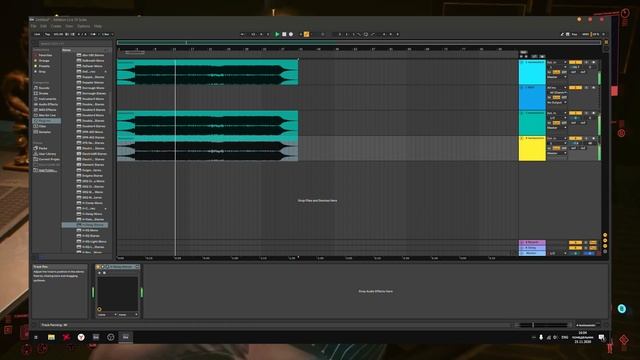
Task: Enable Draw Mode pencil icon
Action: coord(562,34)
